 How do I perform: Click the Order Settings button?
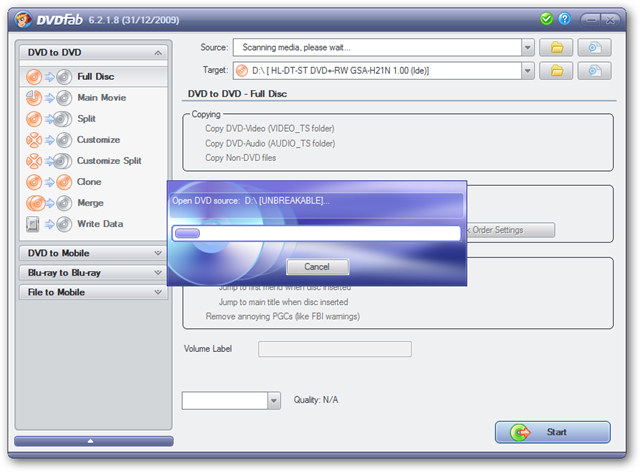pyautogui.click(x=511, y=230)
